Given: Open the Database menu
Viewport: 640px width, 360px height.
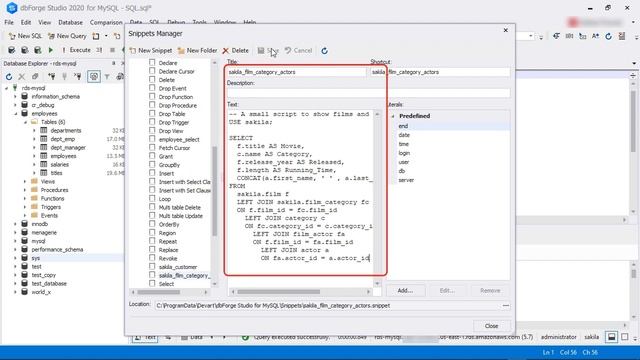Looking at the screenshot, I should (70, 22).
